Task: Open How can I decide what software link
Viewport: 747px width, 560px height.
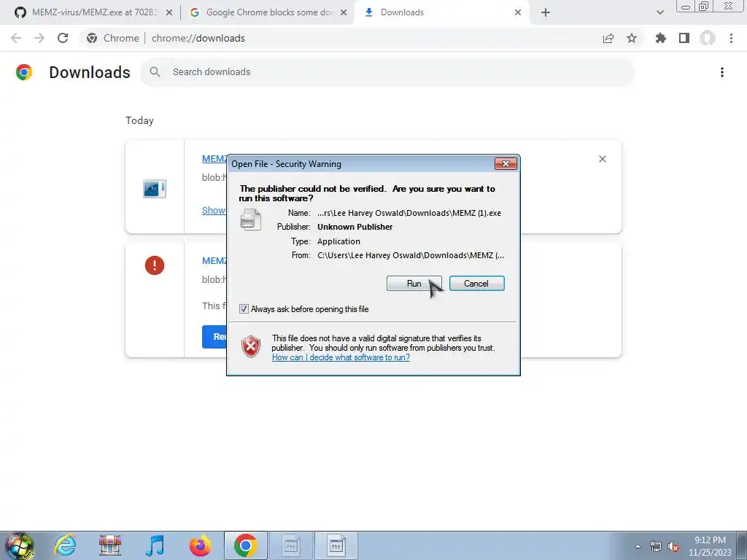Action: tap(341, 357)
